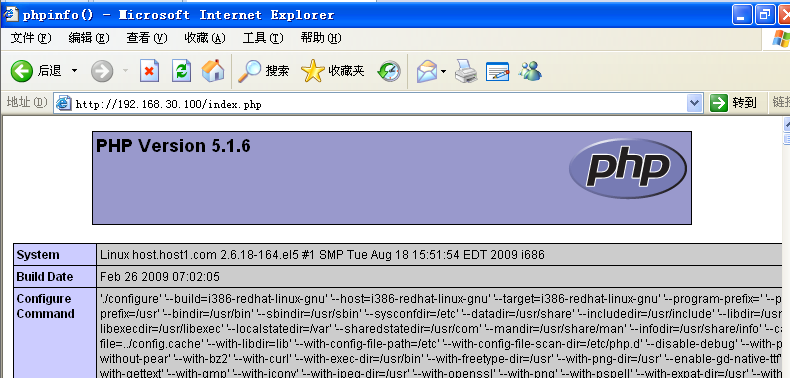Image resolution: width=790 pixels, height=378 pixels.
Task: Minimize the Internet Explorer window
Action: (742, 15)
